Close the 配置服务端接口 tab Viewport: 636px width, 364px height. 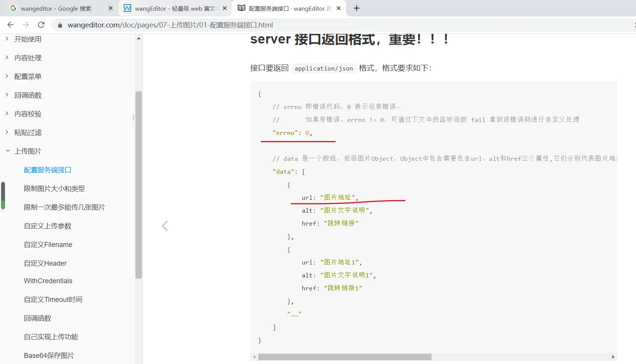pyautogui.click(x=338, y=8)
